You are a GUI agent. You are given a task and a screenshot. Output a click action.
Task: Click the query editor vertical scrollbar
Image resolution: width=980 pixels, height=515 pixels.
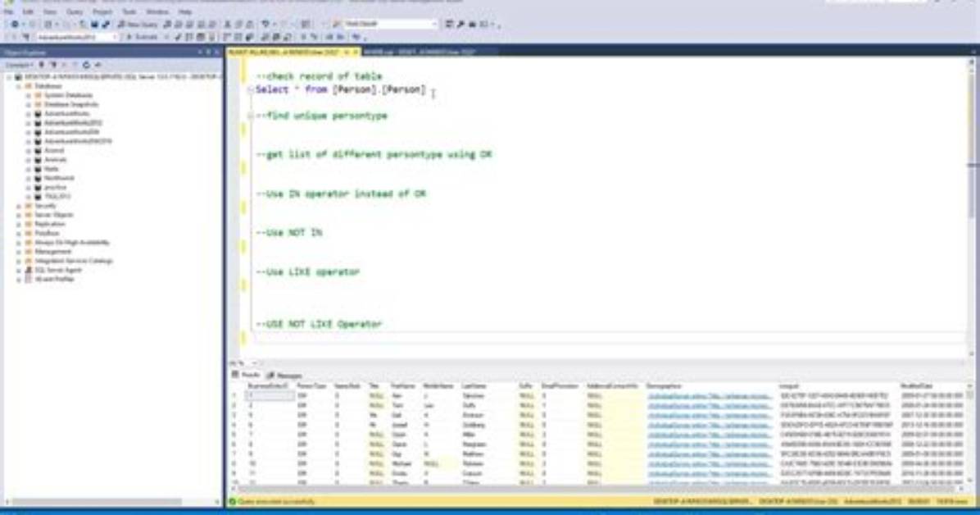pos(972,207)
